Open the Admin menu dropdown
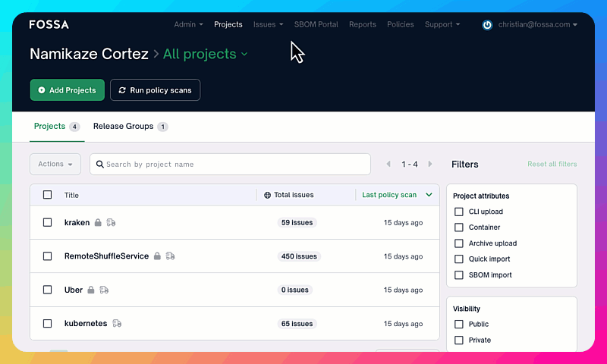Viewport: 607px width, 364px height. pyautogui.click(x=188, y=24)
